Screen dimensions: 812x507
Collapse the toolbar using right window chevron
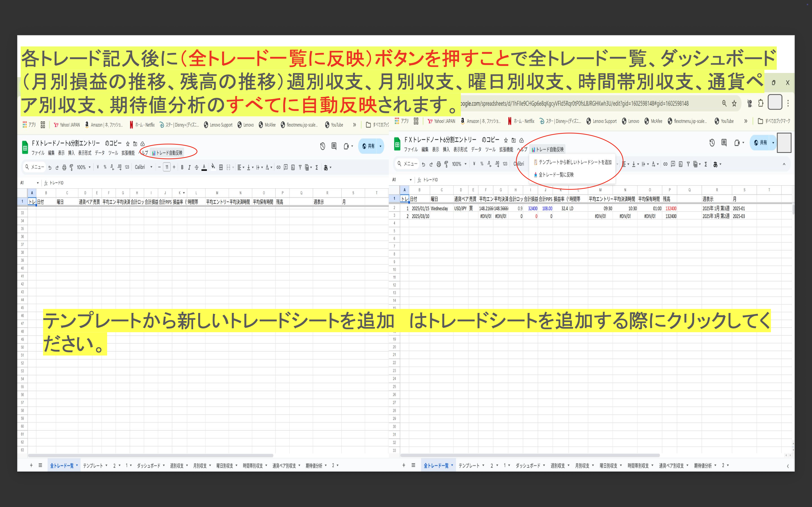point(784,164)
